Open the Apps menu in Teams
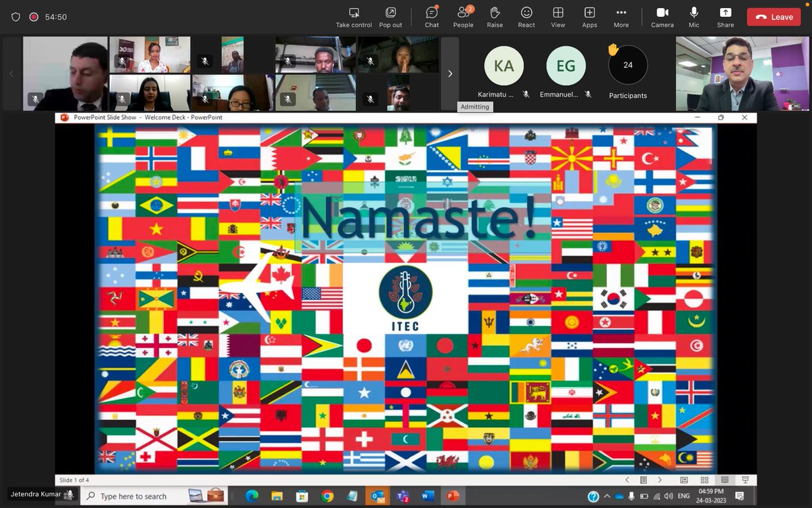Screen dimensions: 812x508 click(589, 17)
